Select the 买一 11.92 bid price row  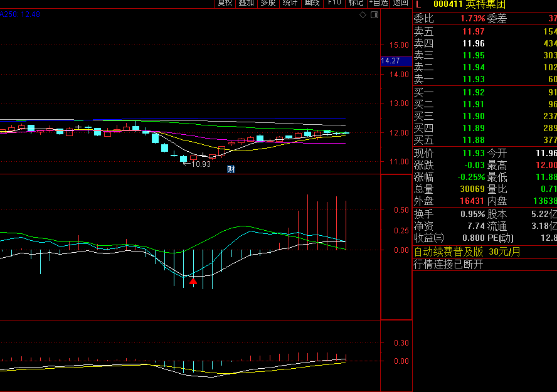click(484, 92)
